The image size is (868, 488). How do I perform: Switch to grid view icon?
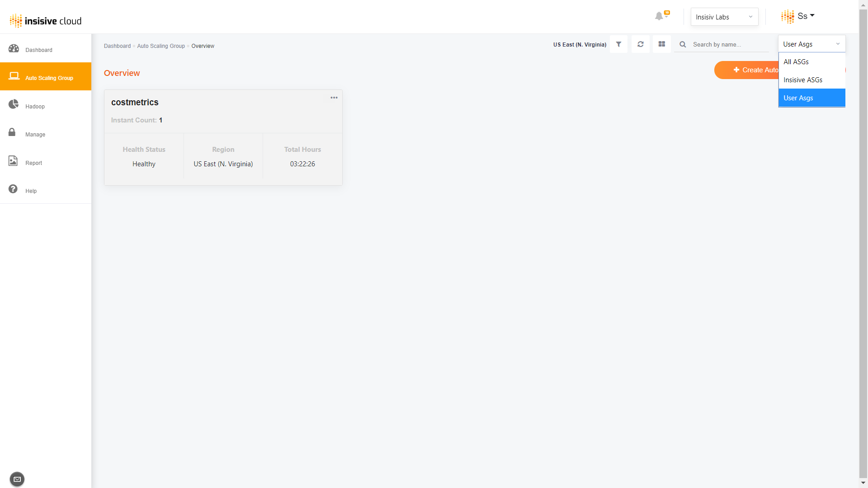pyautogui.click(x=662, y=44)
